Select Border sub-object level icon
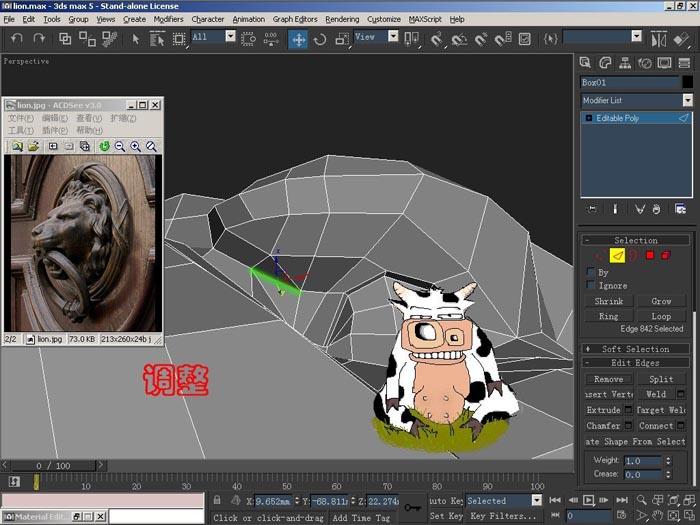This screenshot has width=700, height=525. pos(633,255)
